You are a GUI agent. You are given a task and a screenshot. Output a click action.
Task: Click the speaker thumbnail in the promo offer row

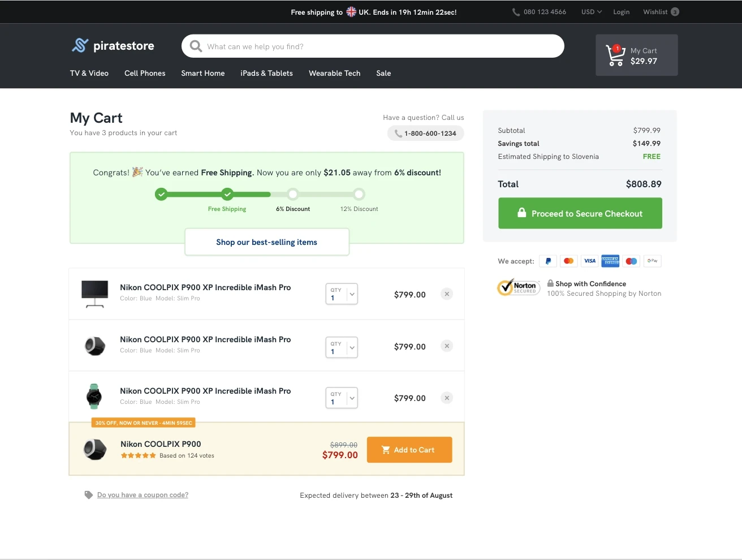point(94,450)
